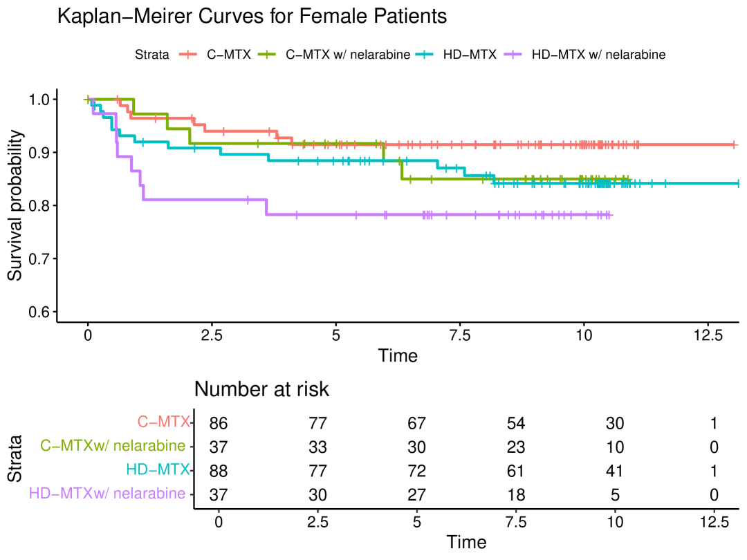Click the 'Time' label below the risk table
The height and width of the screenshot is (560, 747).
466,542
